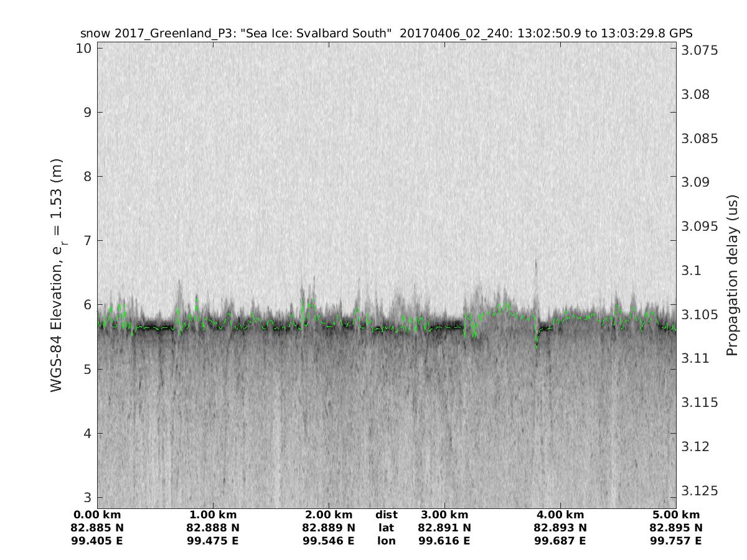Click the 'lon' row label

pyautogui.click(x=387, y=541)
